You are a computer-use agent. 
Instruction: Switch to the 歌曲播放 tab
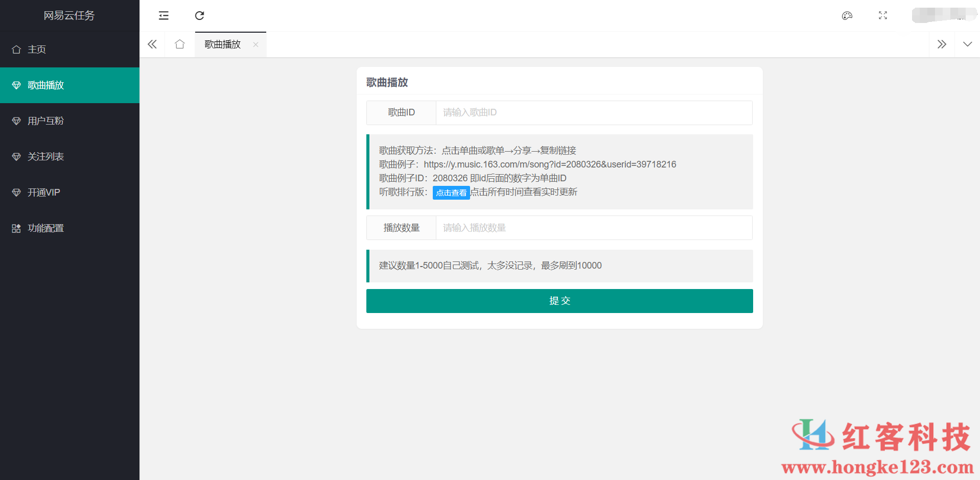click(x=223, y=44)
